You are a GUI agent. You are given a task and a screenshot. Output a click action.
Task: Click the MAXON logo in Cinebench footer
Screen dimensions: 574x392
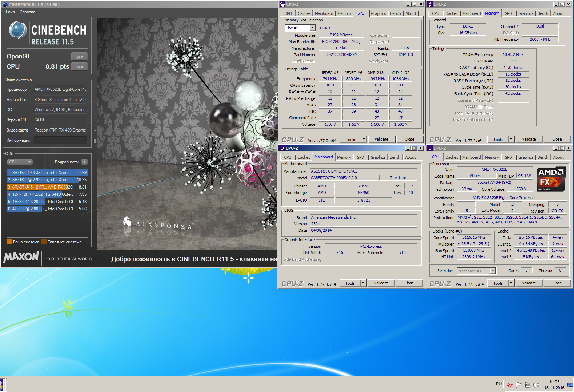21,257
